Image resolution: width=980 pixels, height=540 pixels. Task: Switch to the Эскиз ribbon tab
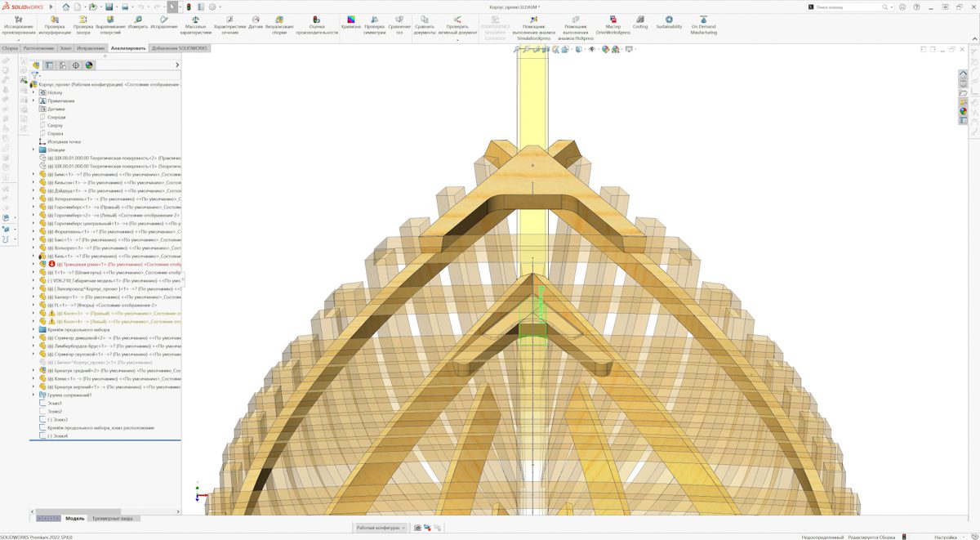click(x=65, y=48)
